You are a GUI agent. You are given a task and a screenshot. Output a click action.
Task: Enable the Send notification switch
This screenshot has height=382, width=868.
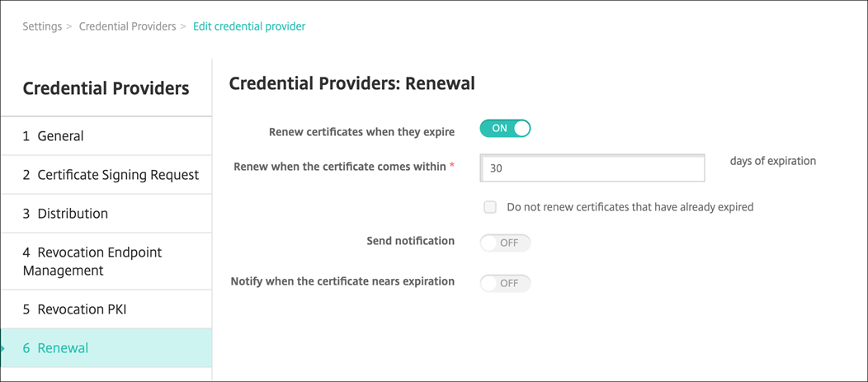(x=505, y=243)
